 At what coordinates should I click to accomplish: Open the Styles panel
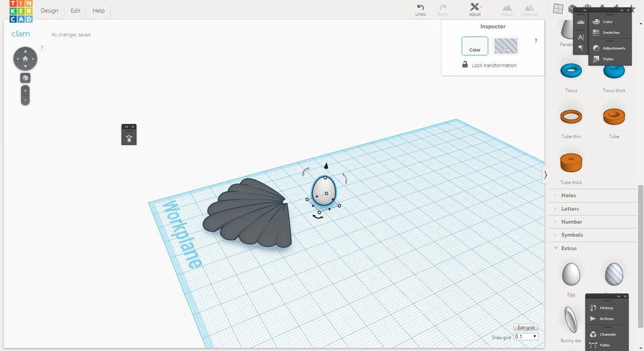coord(603,58)
